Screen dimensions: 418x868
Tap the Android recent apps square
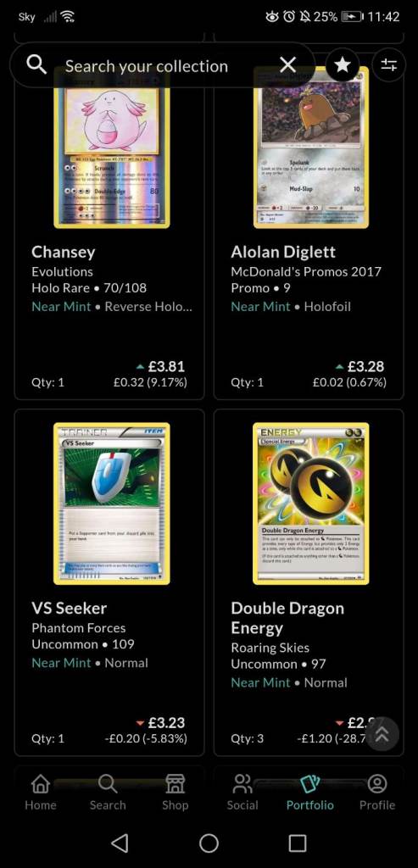coord(298,843)
